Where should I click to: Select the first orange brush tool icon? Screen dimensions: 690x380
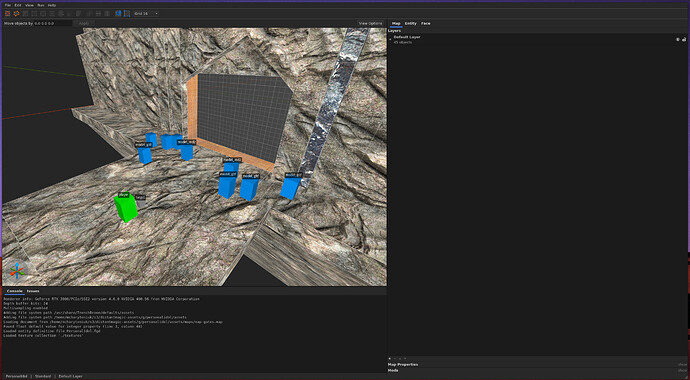pyautogui.click(x=7, y=14)
